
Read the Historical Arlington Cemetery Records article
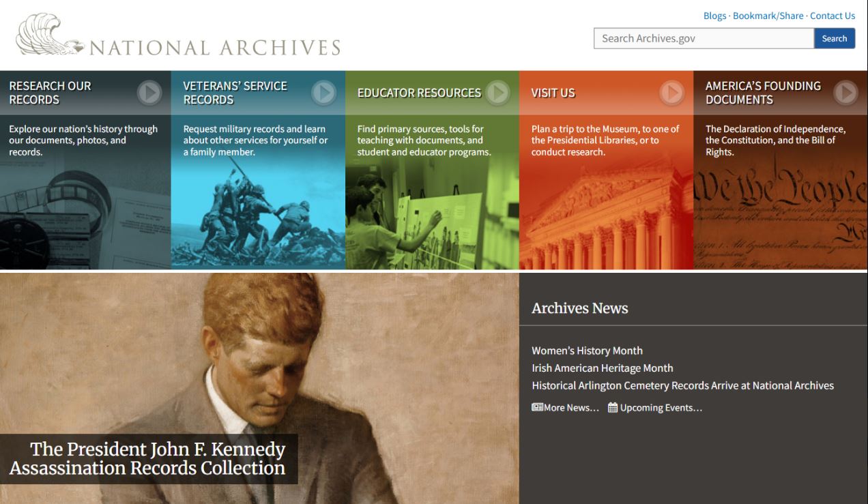click(x=682, y=386)
